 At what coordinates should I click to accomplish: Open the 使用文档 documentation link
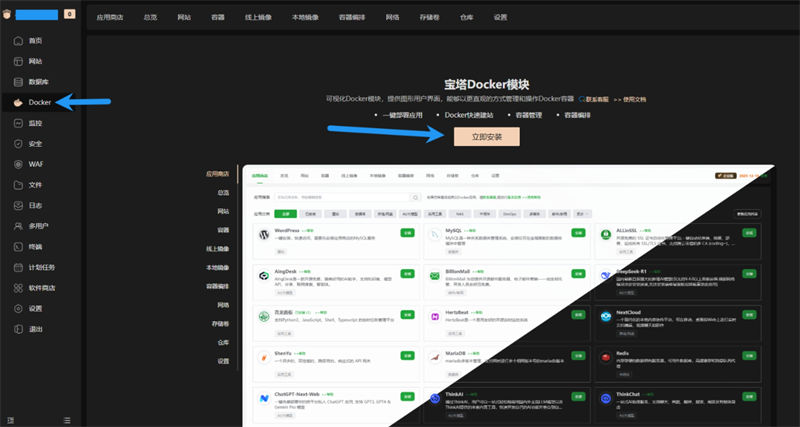pyautogui.click(x=635, y=99)
